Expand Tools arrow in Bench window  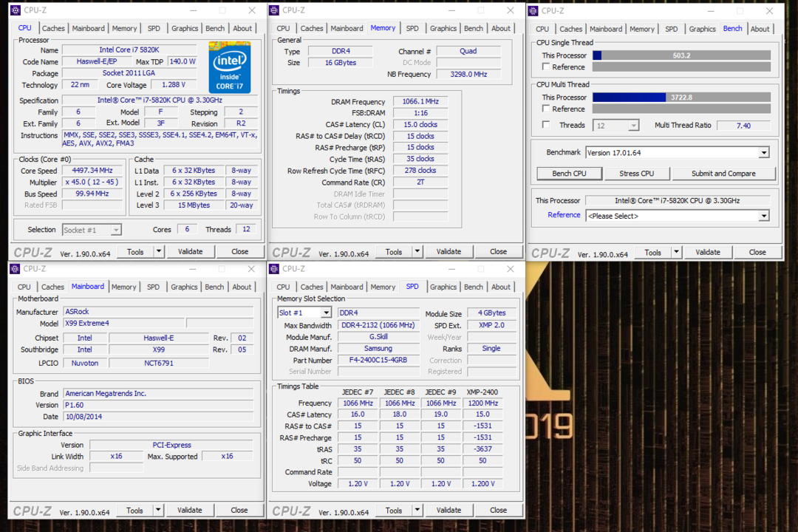[x=676, y=252]
